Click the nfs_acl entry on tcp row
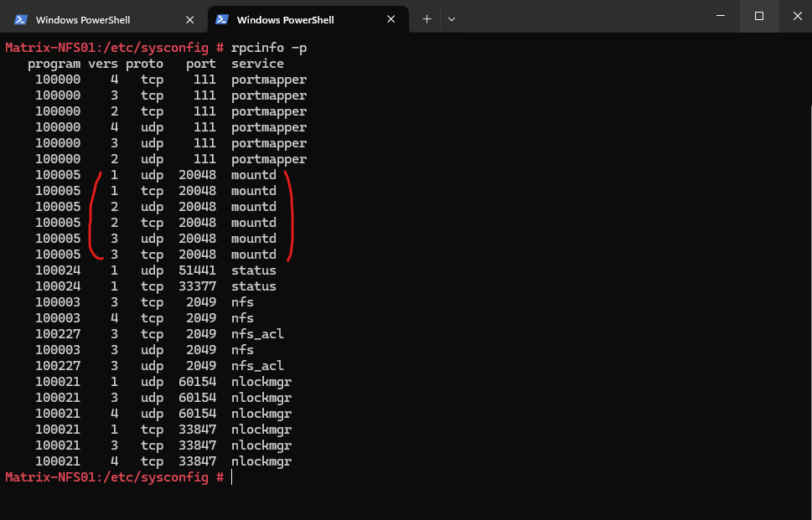 coord(257,334)
